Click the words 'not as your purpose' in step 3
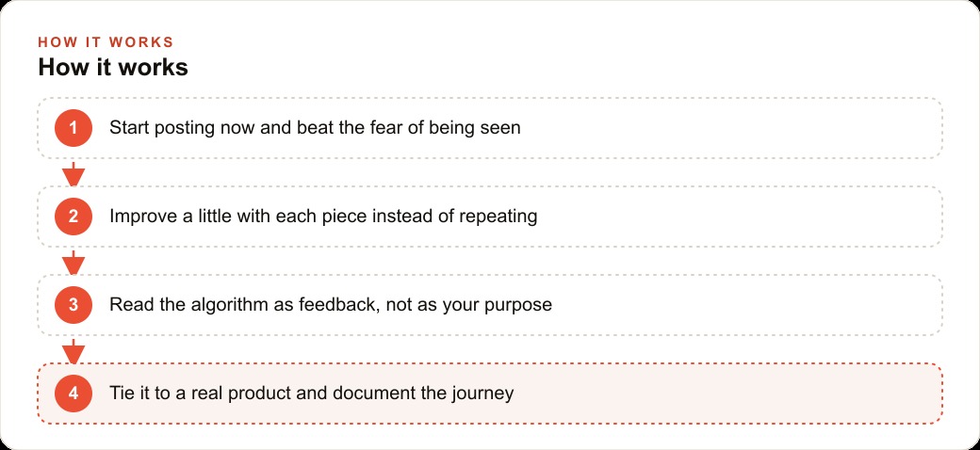The height and width of the screenshot is (450, 980). pos(469,305)
